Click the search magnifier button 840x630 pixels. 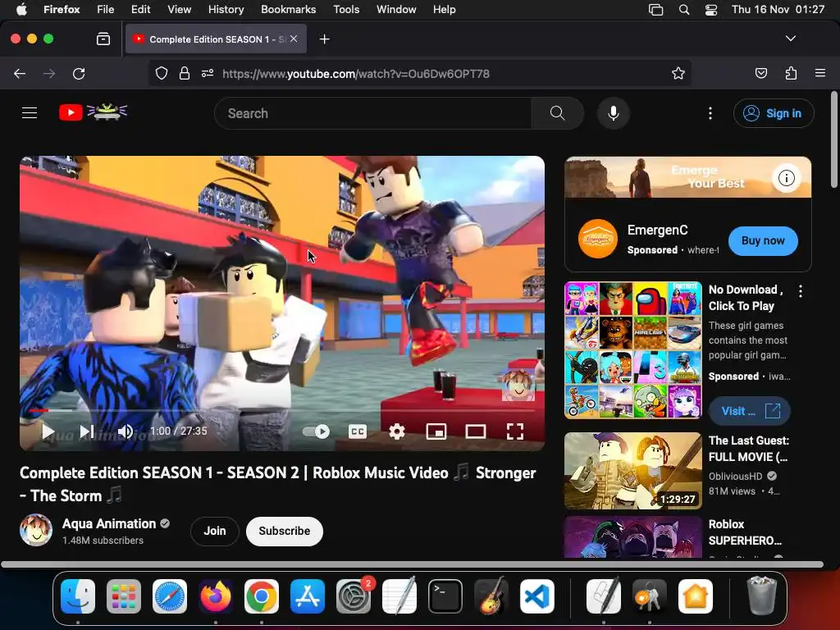[557, 113]
